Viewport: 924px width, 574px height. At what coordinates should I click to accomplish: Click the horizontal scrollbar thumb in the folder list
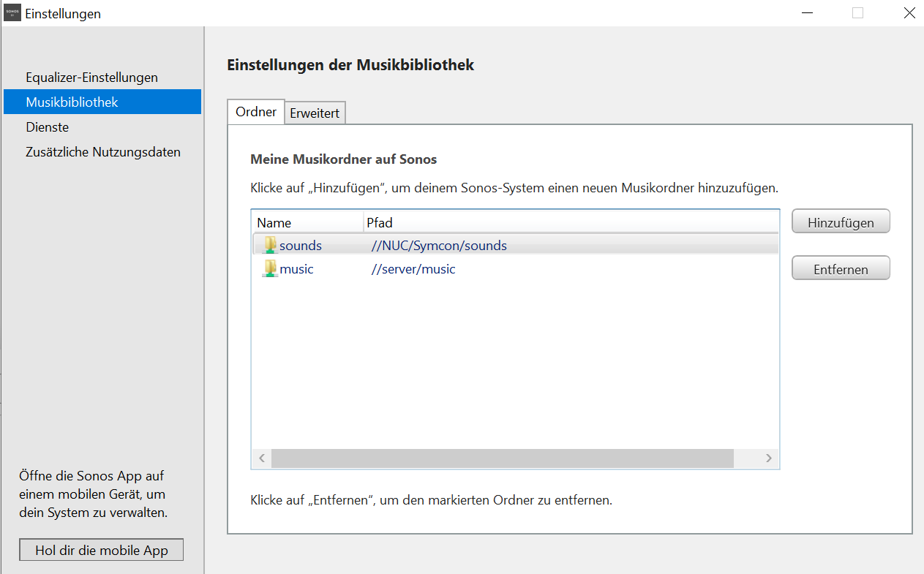[502, 458]
